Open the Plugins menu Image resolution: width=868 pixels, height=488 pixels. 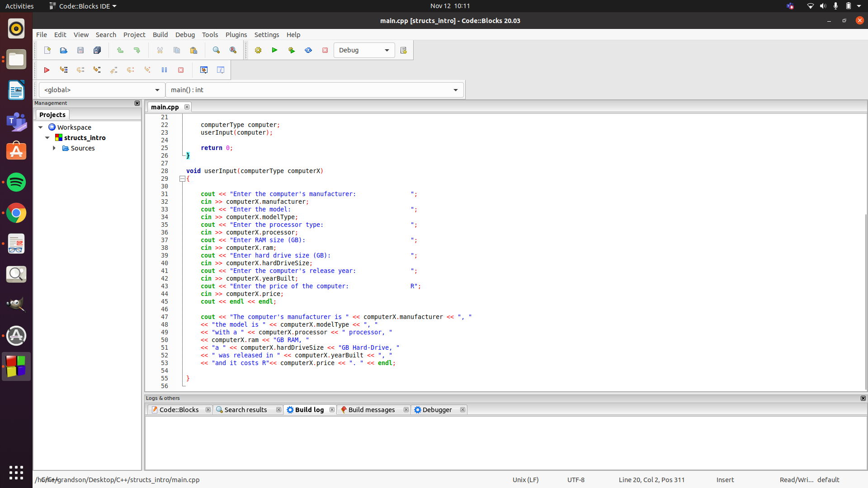coord(236,35)
